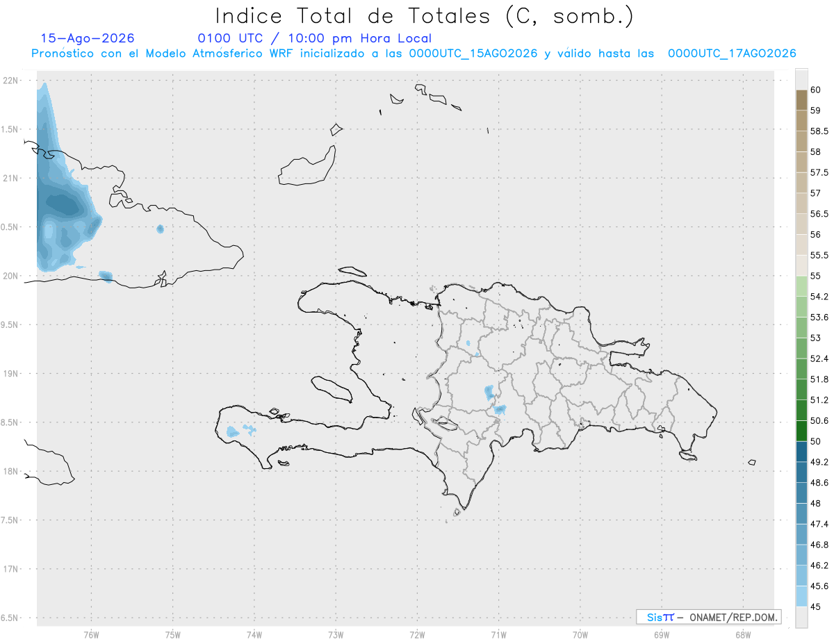Screen dimensions: 834x644
Task: Click the colorbar value "57"
Action: [x=815, y=193]
